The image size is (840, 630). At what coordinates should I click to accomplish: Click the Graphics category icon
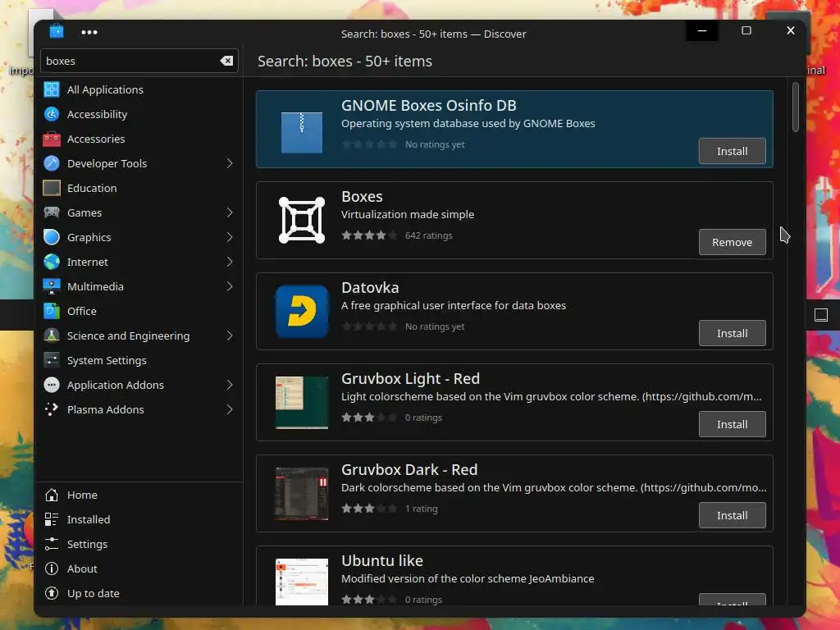tap(52, 237)
